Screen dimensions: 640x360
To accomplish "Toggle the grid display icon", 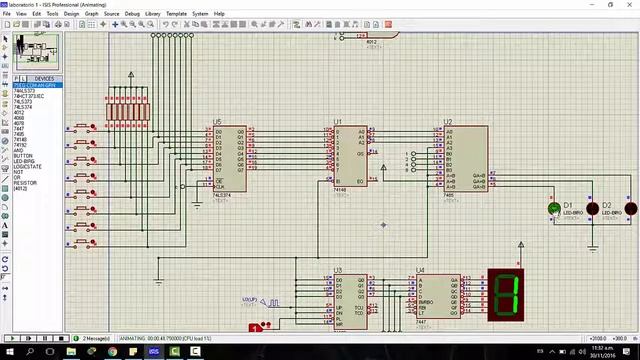I will click(91, 24).
